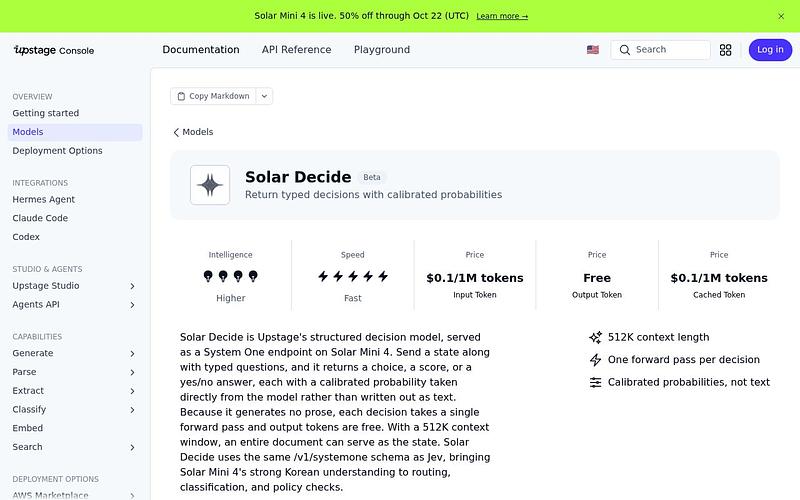Go to Upstage Console home logo

[x=54, y=50]
